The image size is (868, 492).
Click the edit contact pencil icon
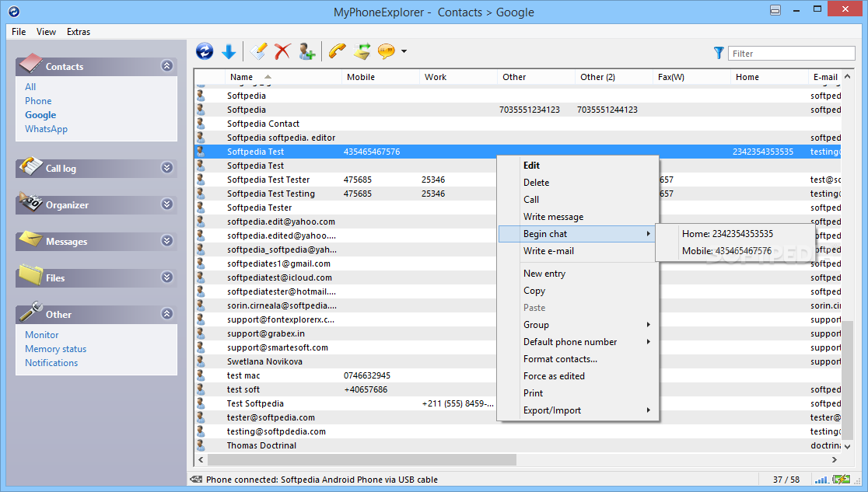point(258,51)
